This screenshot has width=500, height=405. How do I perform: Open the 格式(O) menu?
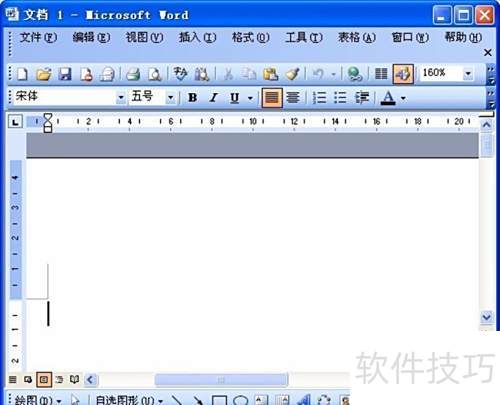click(x=251, y=37)
